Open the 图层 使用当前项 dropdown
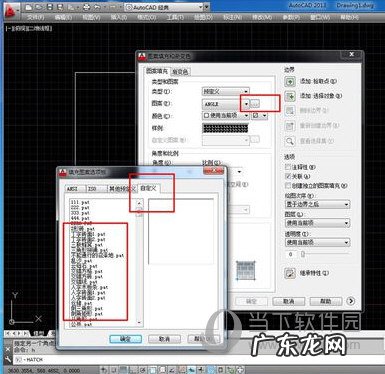The image size is (385, 374). 317,223
